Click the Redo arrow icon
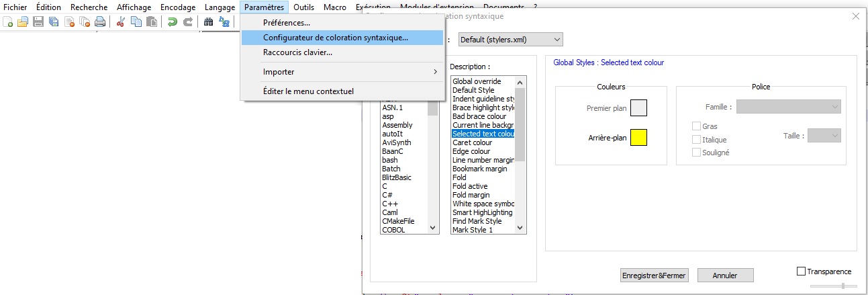 [188, 22]
